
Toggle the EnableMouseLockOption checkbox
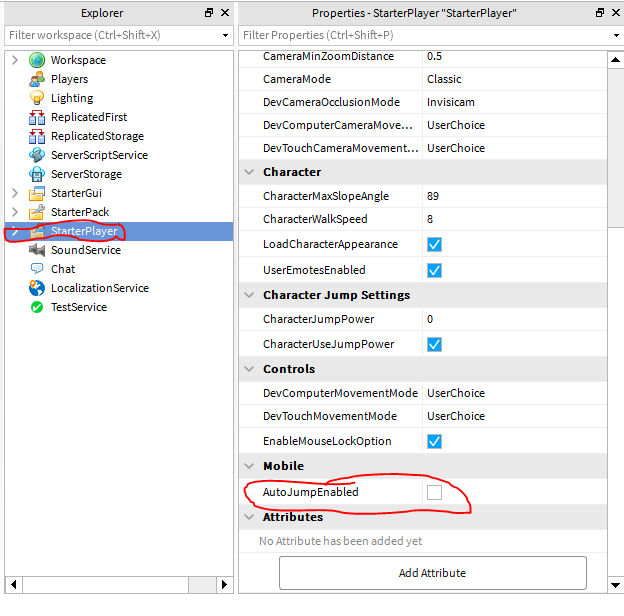tap(434, 441)
